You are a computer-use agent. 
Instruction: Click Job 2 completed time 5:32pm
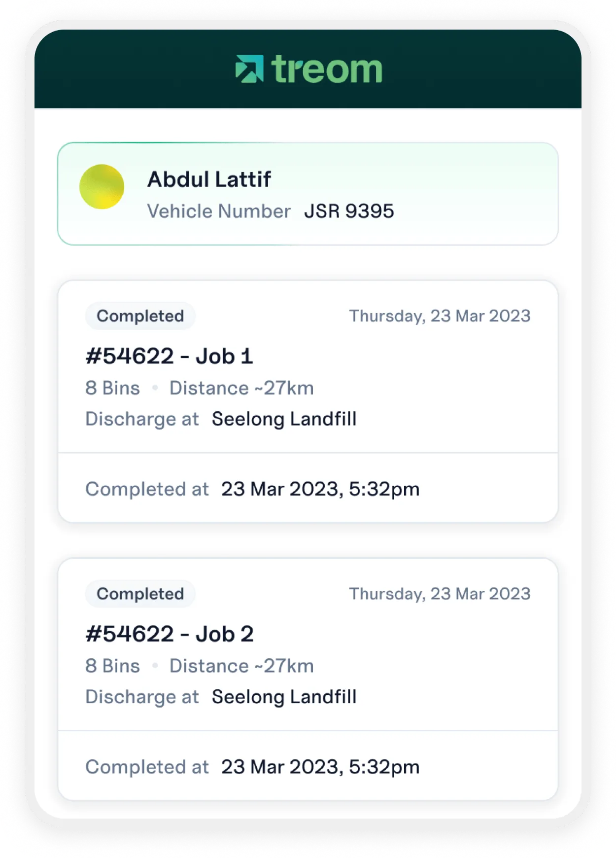pyautogui.click(x=320, y=767)
